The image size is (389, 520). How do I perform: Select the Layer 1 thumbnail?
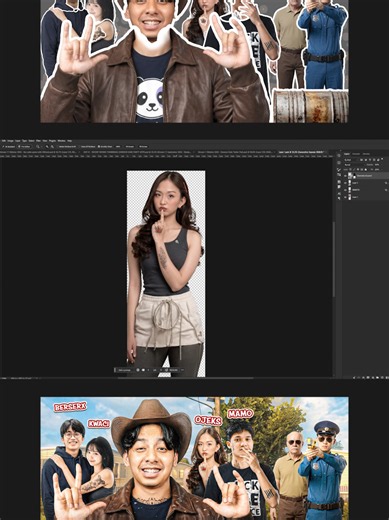click(350, 197)
